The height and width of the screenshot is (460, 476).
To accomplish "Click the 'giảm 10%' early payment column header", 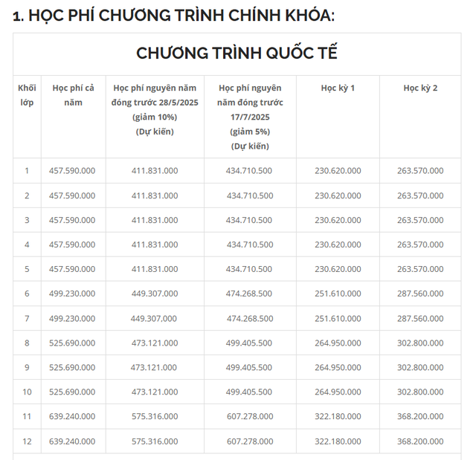I will 155,109.
